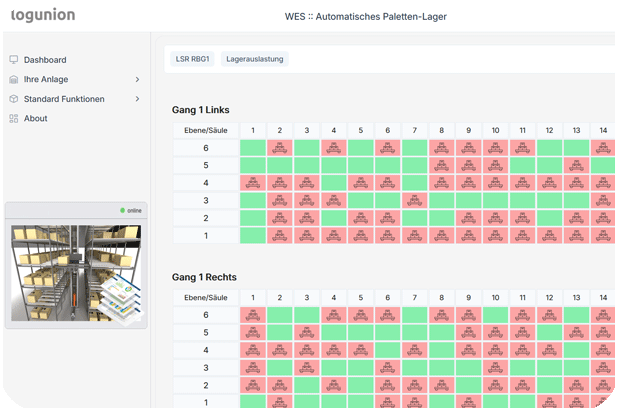This screenshot has height=412, width=618.
Task: Select pallet at level 4, column 1 in Gang 1 Links
Action: point(253,183)
